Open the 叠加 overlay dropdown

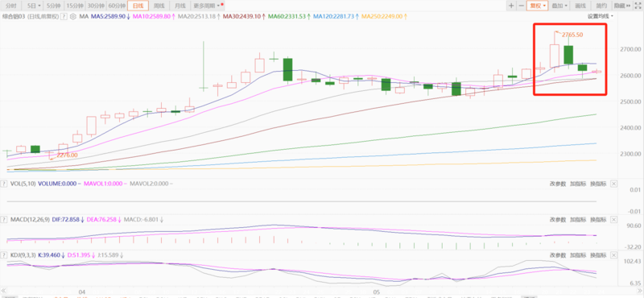(x=559, y=6)
